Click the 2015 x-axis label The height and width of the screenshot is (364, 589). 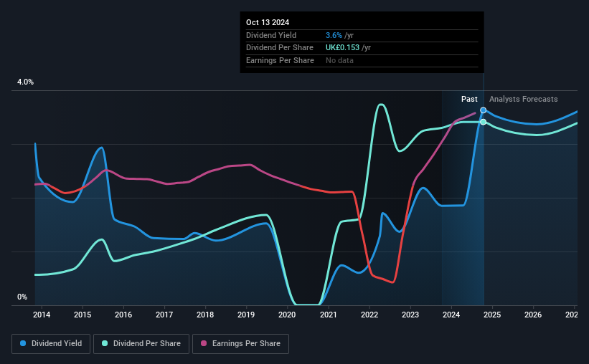click(x=83, y=315)
